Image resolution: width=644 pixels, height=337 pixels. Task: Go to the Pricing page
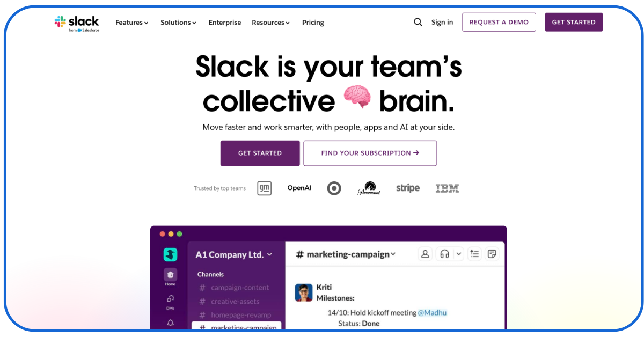click(x=313, y=23)
